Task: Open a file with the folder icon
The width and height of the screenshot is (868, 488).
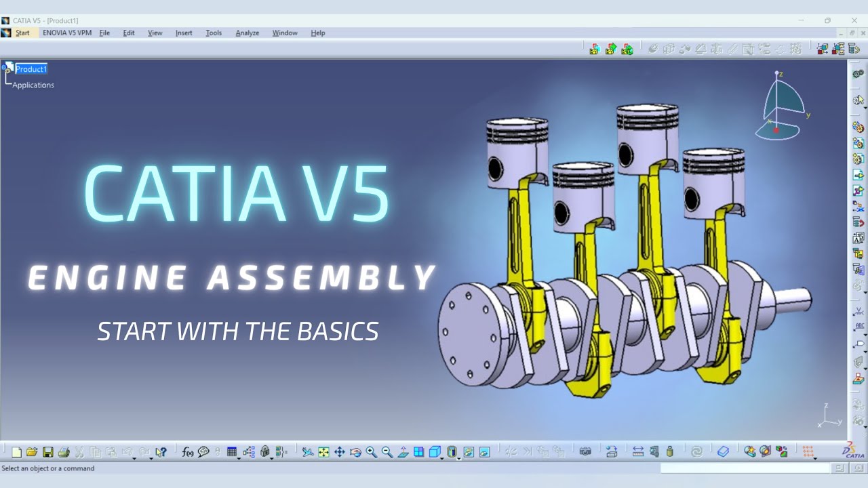Action: pyautogui.click(x=32, y=452)
